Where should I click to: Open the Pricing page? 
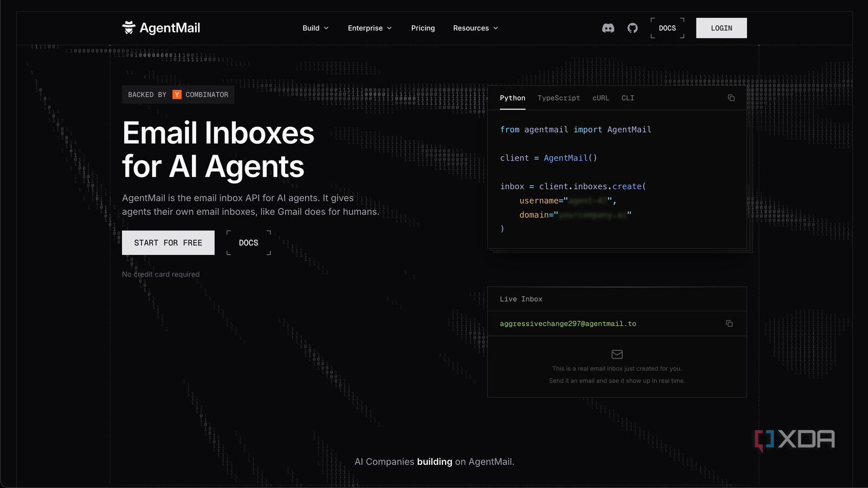click(x=423, y=28)
